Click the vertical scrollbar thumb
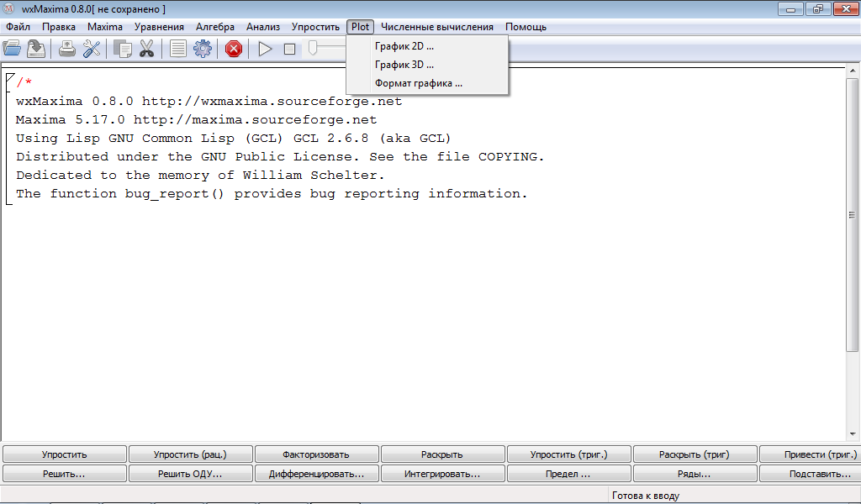 point(853,214)
